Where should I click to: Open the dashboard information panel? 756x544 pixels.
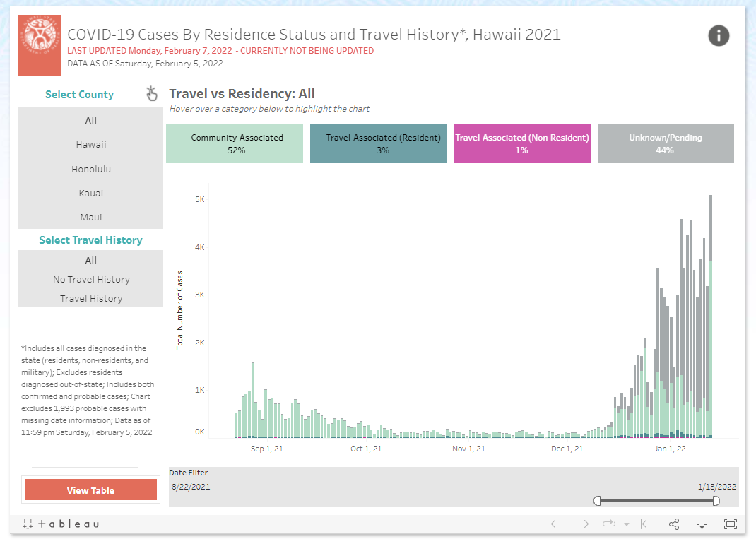(719, 35)
